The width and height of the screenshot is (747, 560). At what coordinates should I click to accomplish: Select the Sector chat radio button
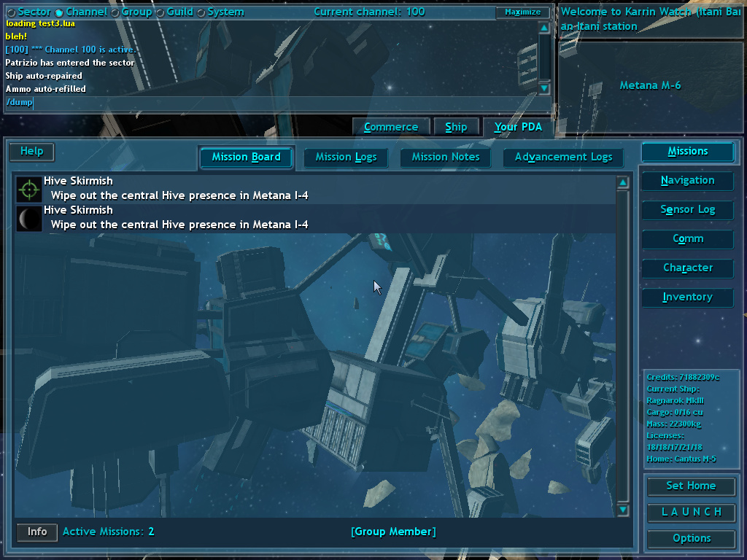point(11,12)
